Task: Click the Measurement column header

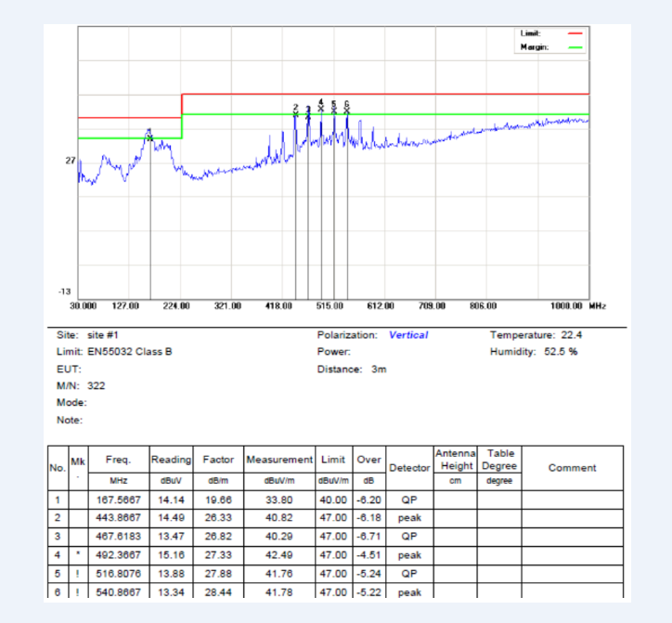Action: pos(278,460)
